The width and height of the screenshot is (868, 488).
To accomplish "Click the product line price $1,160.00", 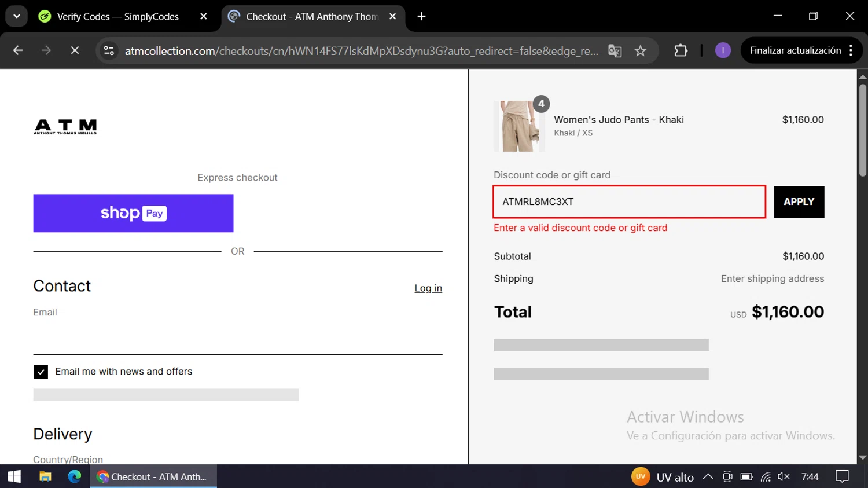I will [x=803, y=120].
